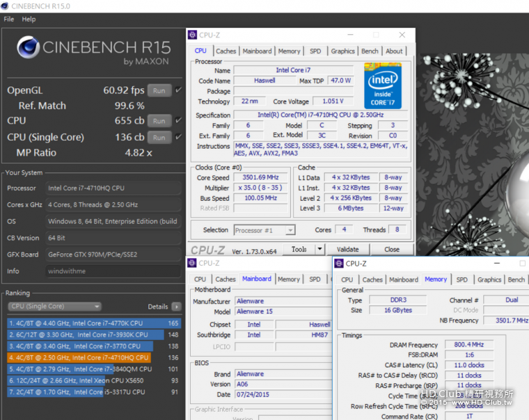The width and height of the screenshot is (529, 420).
Task: Expand the Processor #1 selection combo box
Action: (x=290, y=230)
